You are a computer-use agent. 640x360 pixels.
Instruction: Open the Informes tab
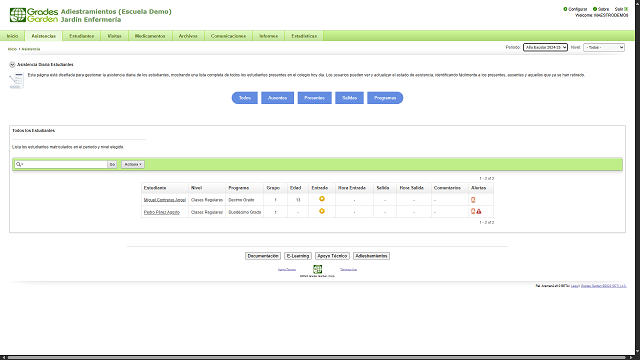(269, 36)
